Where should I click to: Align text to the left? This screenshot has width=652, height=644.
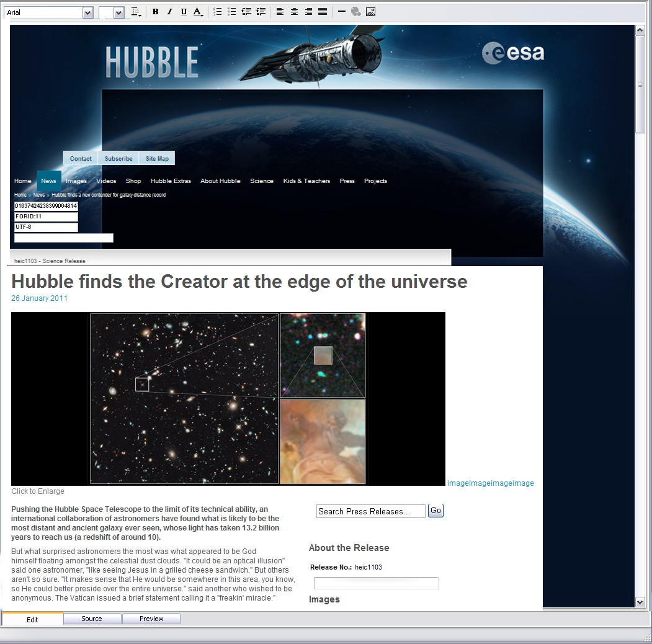point(280,12)
